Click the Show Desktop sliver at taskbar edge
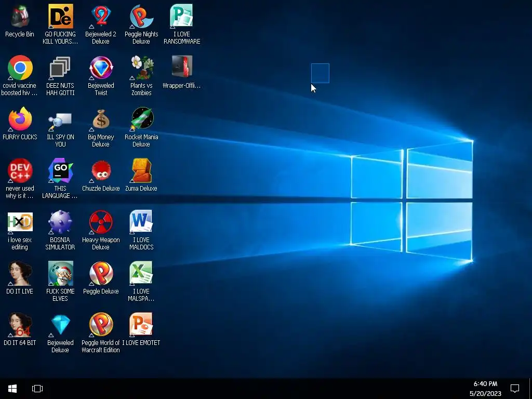 [x=530, y=389]
